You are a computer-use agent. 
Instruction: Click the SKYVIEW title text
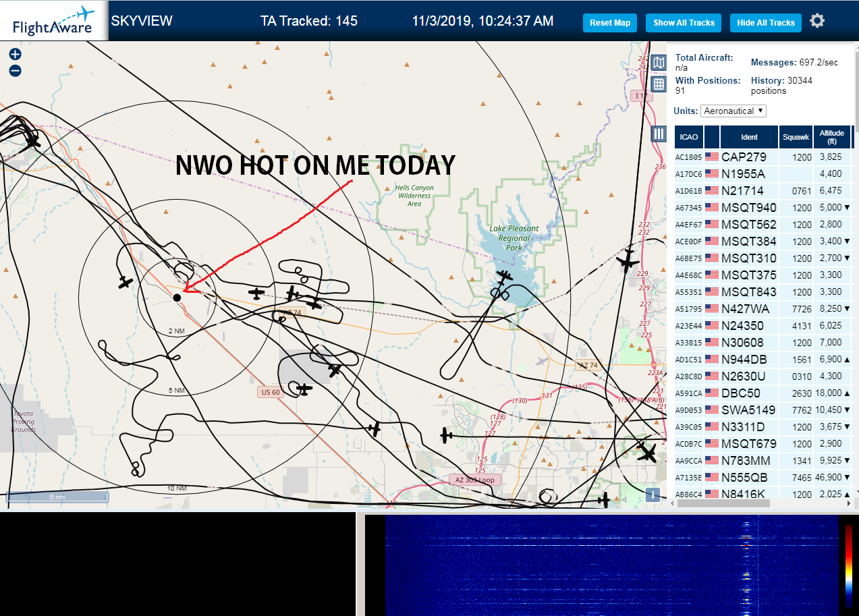[x=142, y=21]
